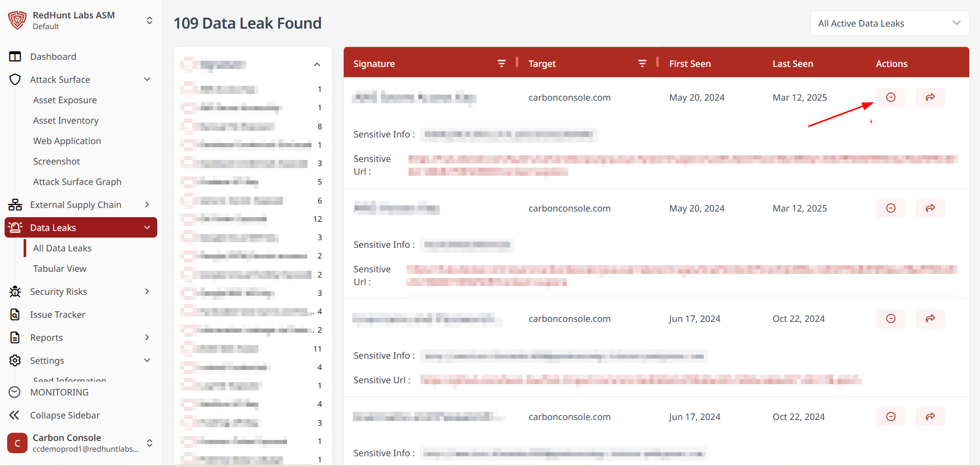Collapse the Settings menu chevron
Viewport: 980px width, 467px height.
[147, 360]
